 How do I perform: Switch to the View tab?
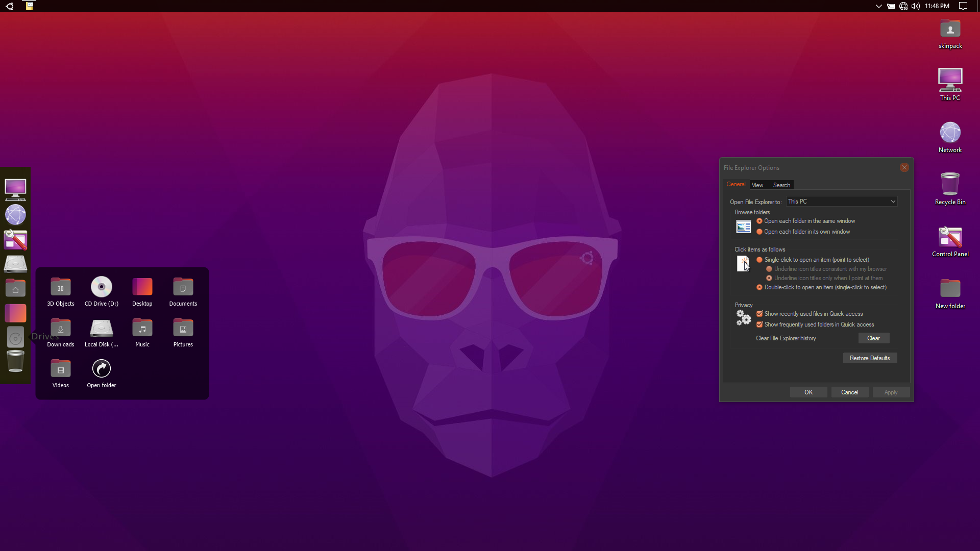point(757,185)
